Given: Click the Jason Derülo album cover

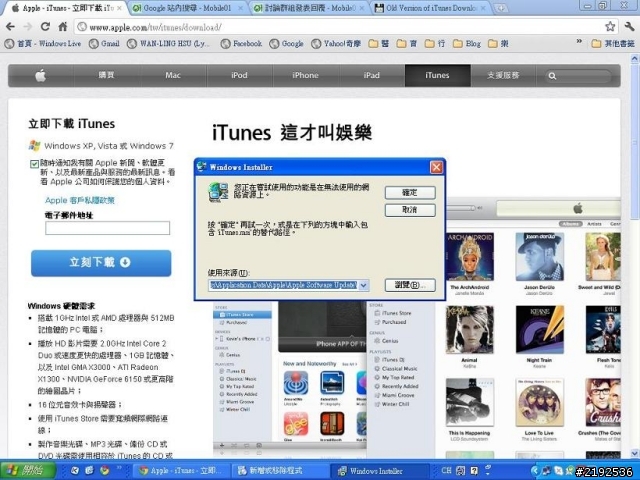Looking at the screenshot, I should (x=539, y=257).
